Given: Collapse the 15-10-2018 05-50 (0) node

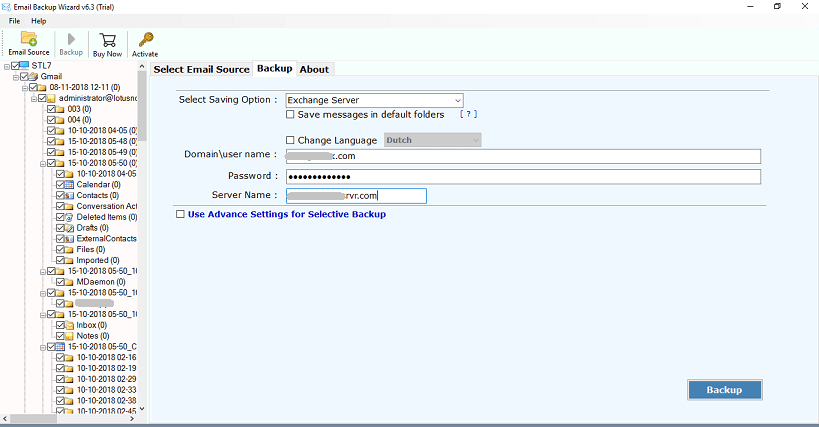Looking at the screenshot, I should tap(43, 163).
